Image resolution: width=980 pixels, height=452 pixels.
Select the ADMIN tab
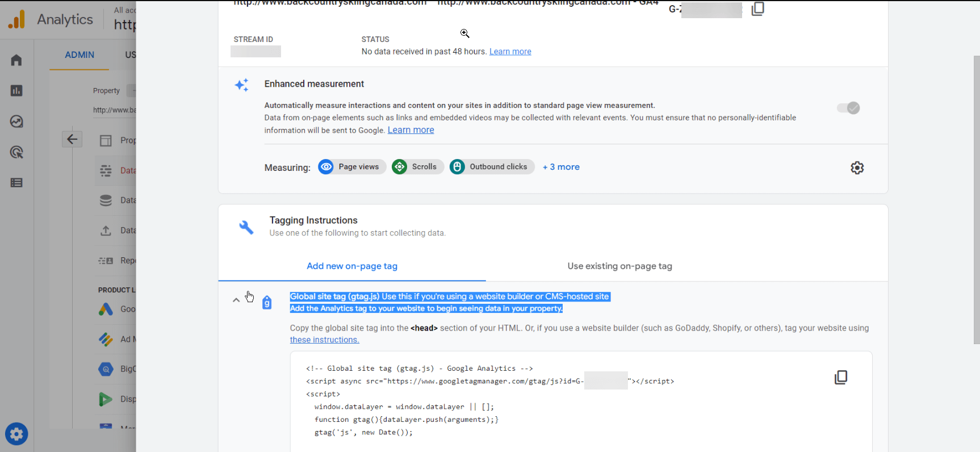coord(79,55)
